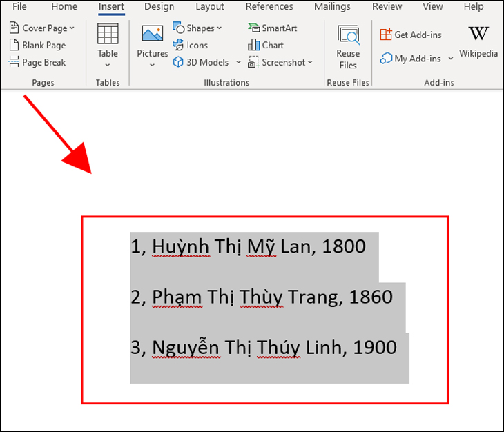Viewport: 504px width, 432px height.
Task: Go to the Mailings tab
Action: coord(332,6)
